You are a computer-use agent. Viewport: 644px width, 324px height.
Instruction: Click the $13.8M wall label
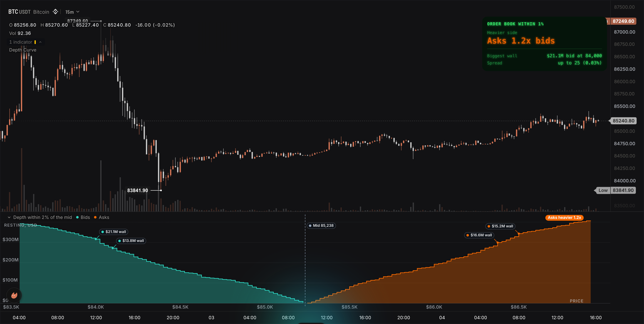(x=132, y=241)
